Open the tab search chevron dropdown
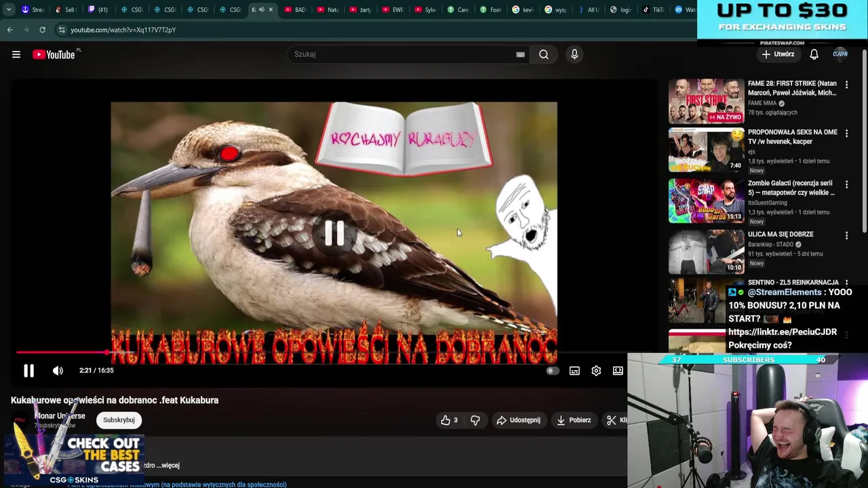Viewport: 868px width, 488px height. 8,9
